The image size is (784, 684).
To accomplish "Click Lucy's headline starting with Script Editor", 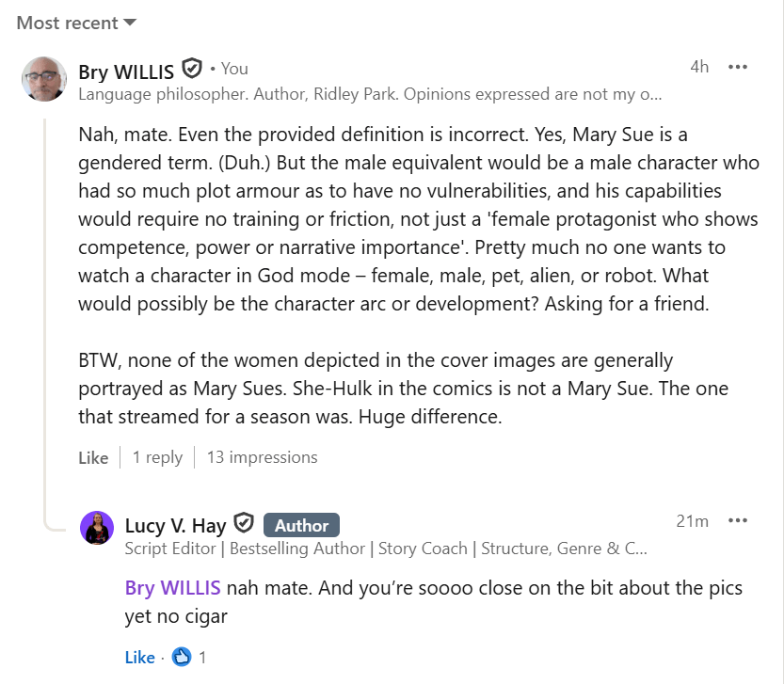I will pos(386,549).
